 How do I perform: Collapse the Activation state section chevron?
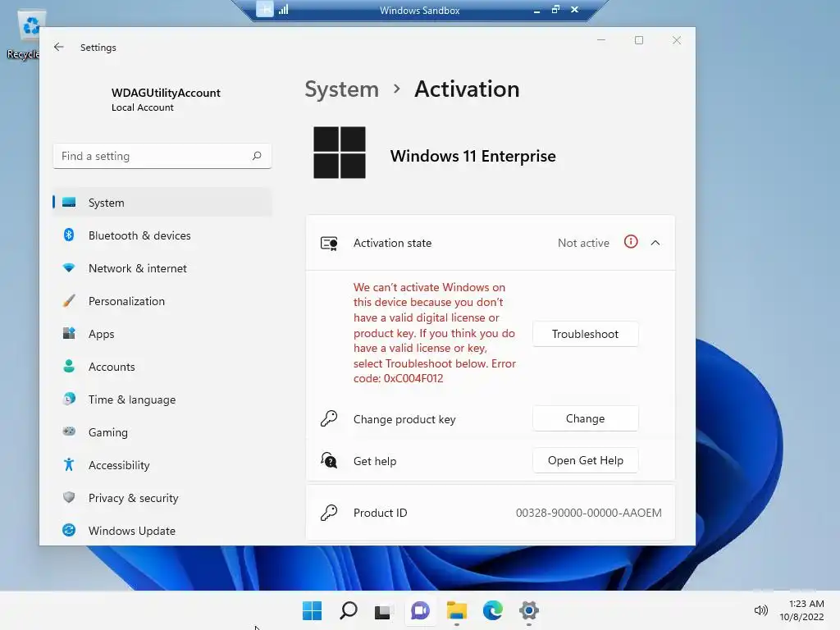655,243
